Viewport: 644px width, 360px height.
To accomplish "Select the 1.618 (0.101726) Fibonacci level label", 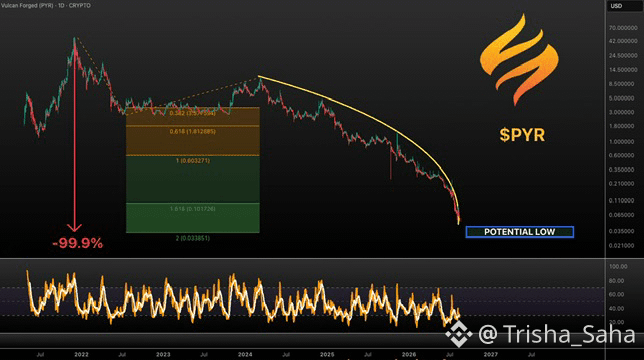I will click(x=193, y=209).
